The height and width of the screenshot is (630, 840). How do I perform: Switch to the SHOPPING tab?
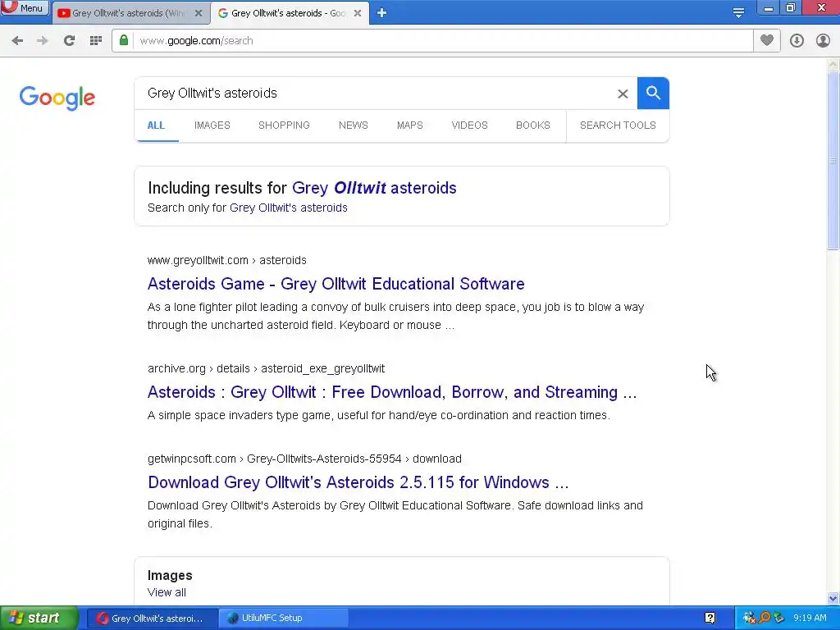284,126
